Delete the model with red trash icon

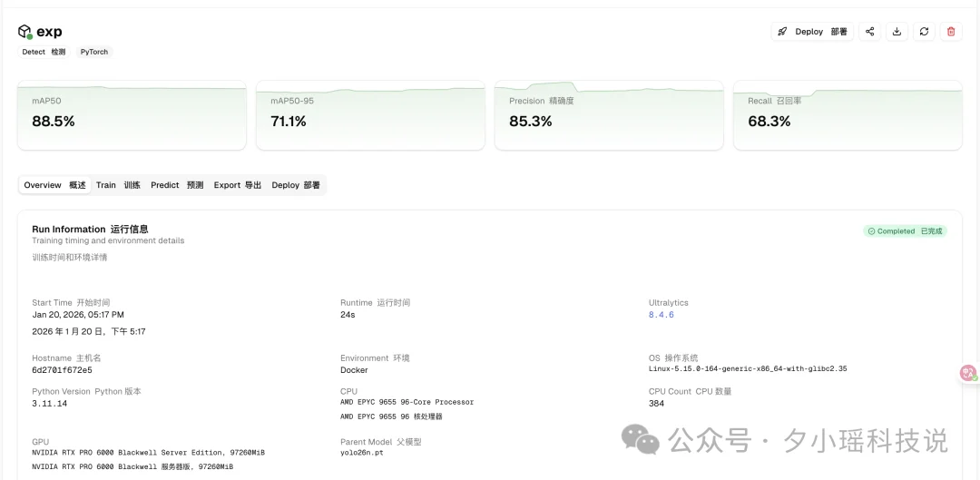tap(951, 32)
